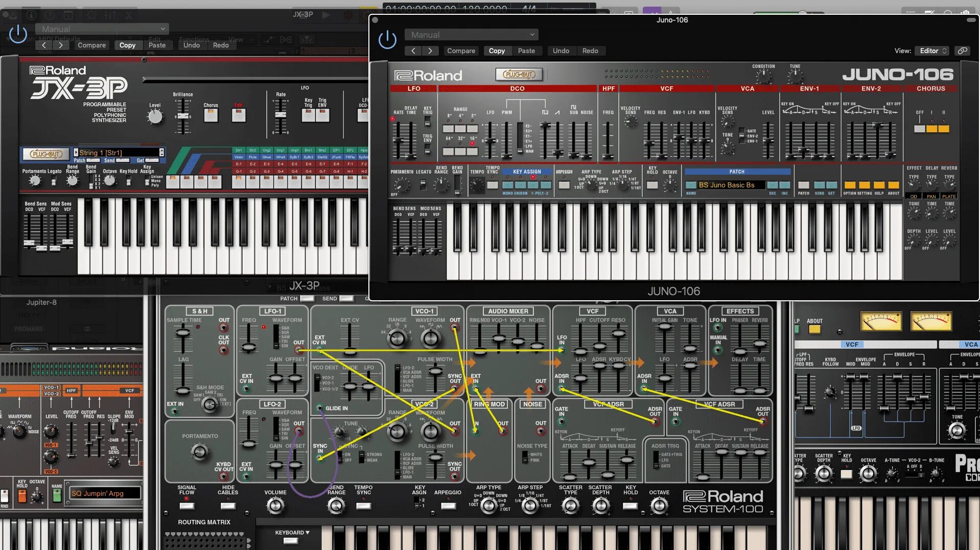Toggle HIDE CABLES on System-100
This screenshot has width=980, height=550.
tap(228, 506)
